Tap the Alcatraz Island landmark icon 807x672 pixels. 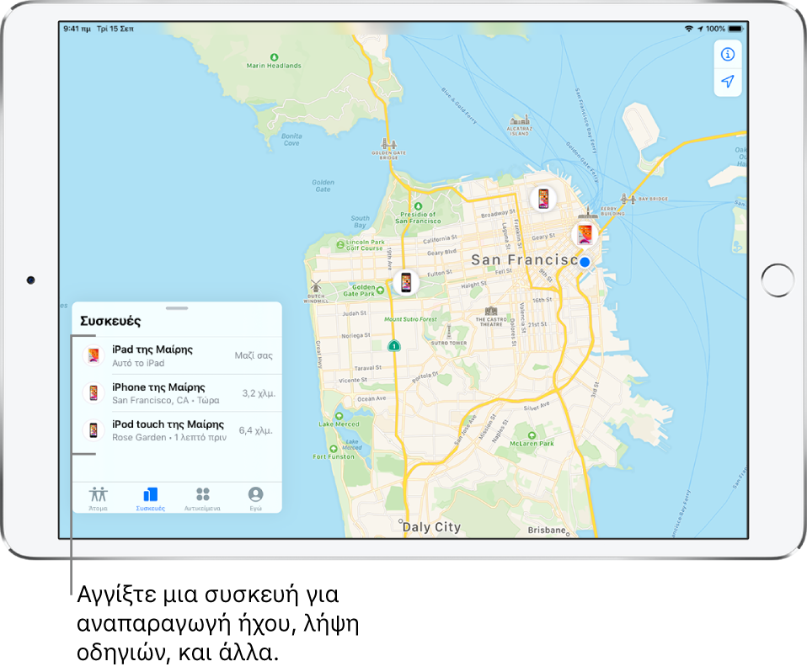tap(519, 120)
